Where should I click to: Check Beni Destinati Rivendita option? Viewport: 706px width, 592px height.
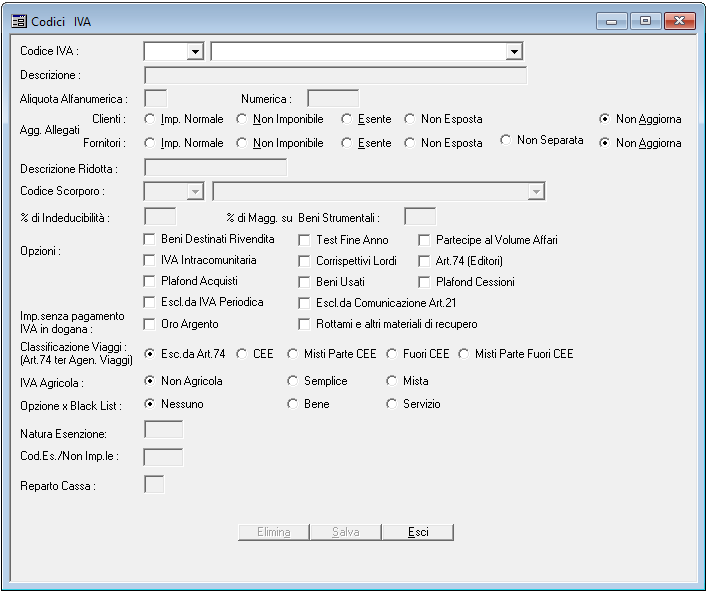coord(149,239)
